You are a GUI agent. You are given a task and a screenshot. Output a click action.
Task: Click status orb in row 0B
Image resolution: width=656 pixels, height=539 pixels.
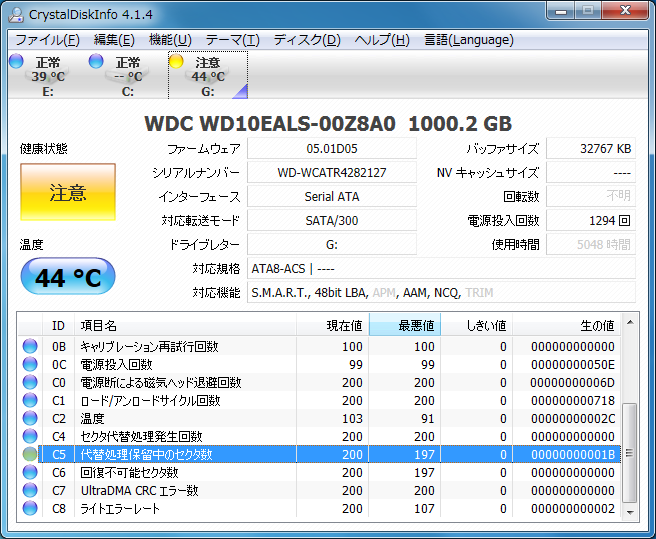point(30,346)
